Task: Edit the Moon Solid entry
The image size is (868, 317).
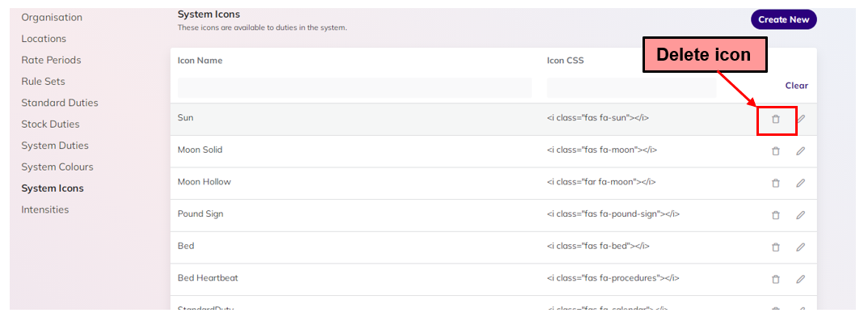Action: (800, 150)
